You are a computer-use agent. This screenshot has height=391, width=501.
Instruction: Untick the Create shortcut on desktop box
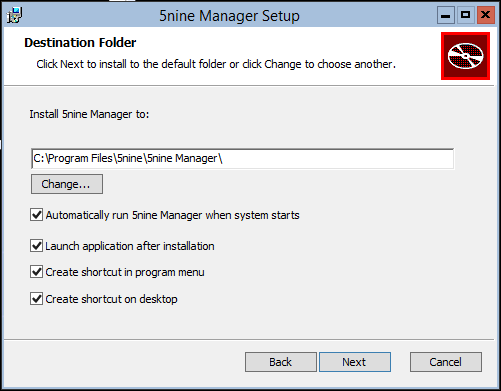(36, 299)
